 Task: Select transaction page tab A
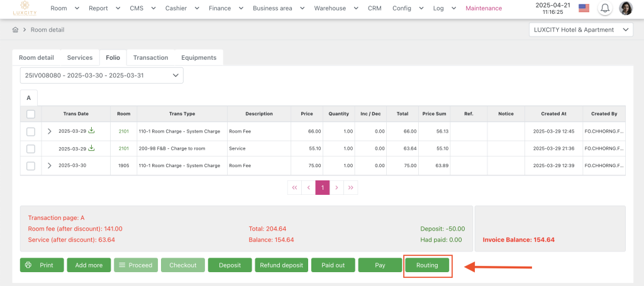29,97
